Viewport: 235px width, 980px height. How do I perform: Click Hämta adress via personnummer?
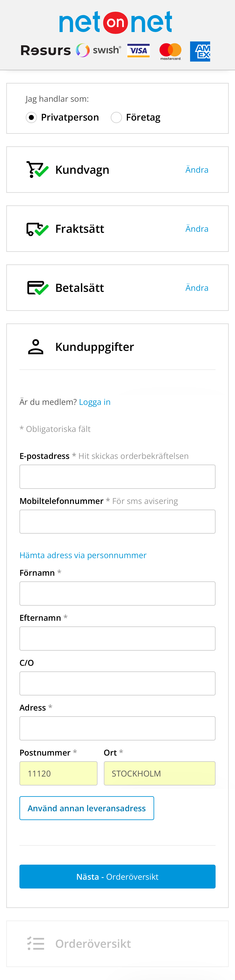tap(83, 555)
